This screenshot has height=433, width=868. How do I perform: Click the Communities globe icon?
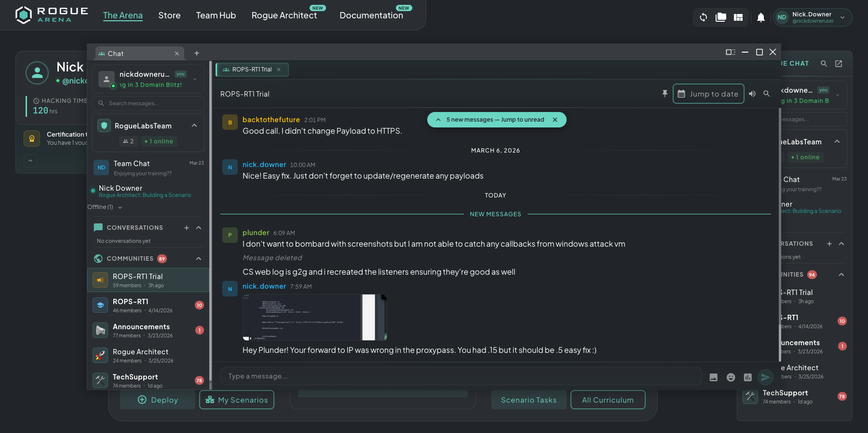[x=98, y=259]
